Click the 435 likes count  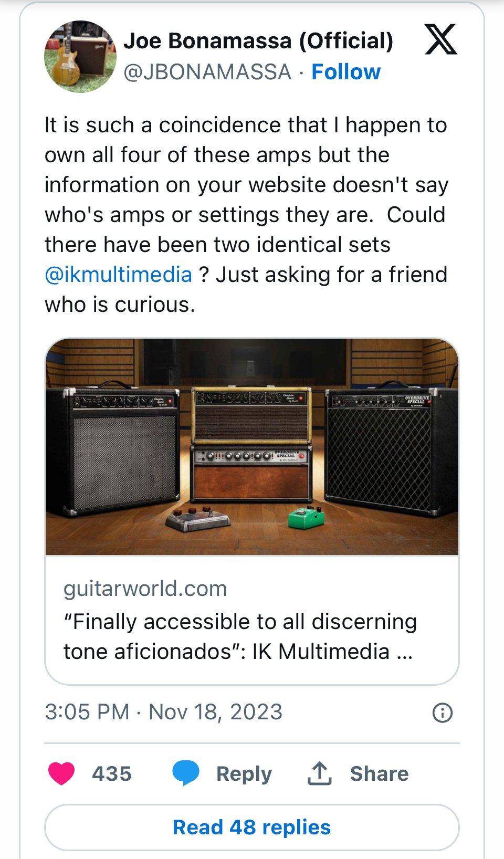point(111,773)
